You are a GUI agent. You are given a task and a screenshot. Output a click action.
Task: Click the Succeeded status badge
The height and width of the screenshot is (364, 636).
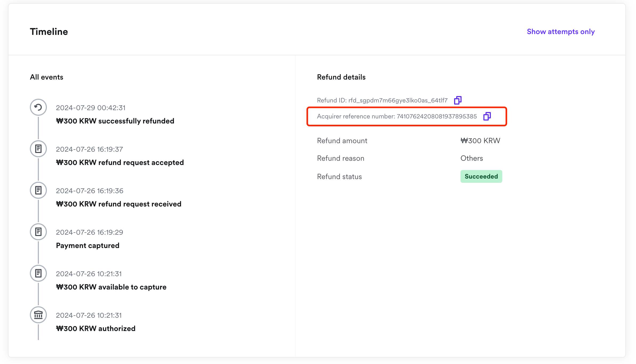click(481, 176)
